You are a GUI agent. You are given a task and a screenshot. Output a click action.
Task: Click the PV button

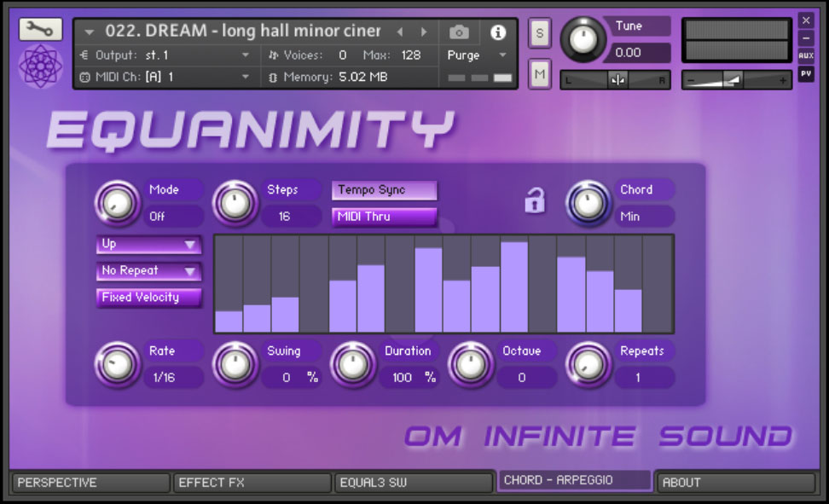pos(806,73)
